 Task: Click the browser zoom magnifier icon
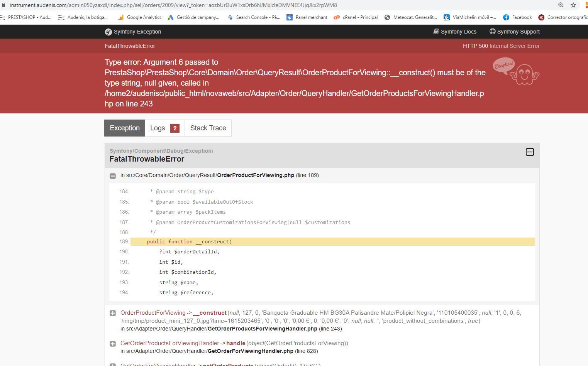pos(561,5)
